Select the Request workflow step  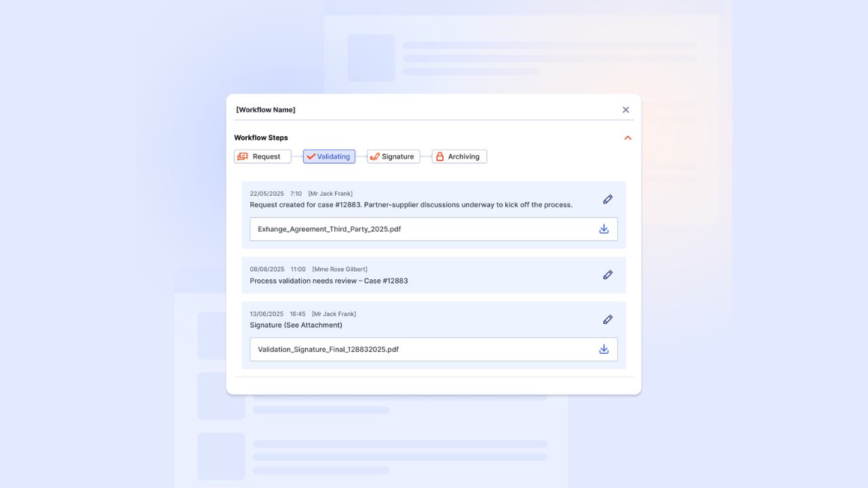pyautogui.click(x=262, y=157)
